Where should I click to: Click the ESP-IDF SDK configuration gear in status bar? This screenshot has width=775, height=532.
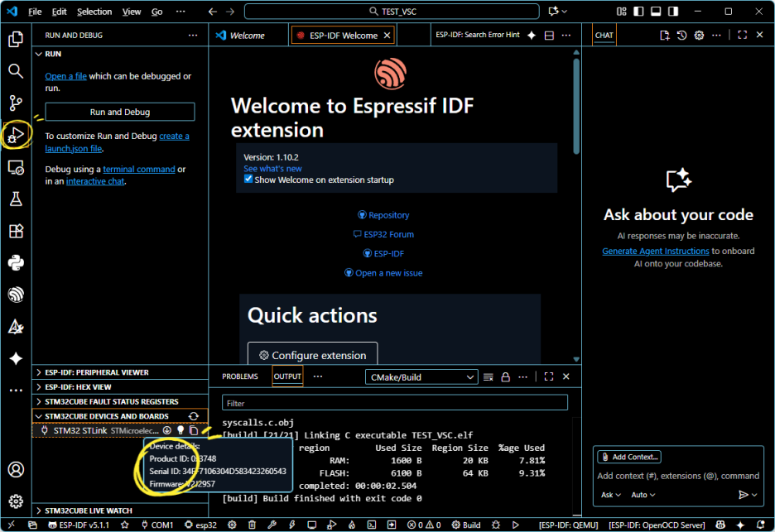click(x=232, y=525)
